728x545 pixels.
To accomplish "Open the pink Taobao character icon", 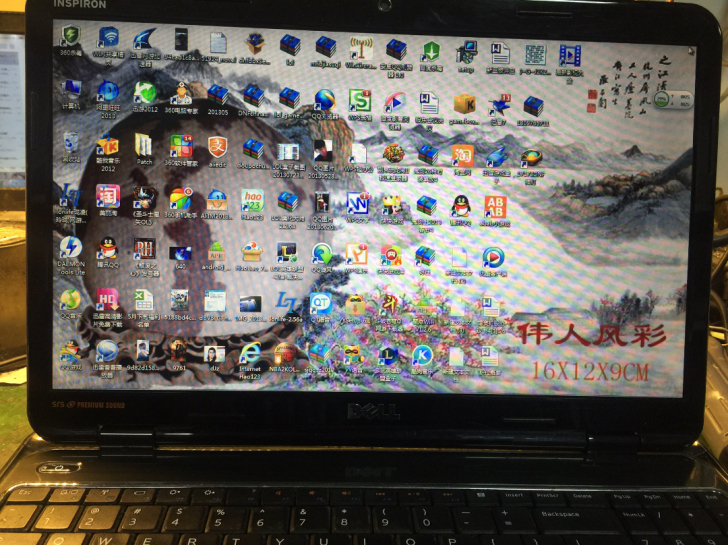I will coord(108,197).
